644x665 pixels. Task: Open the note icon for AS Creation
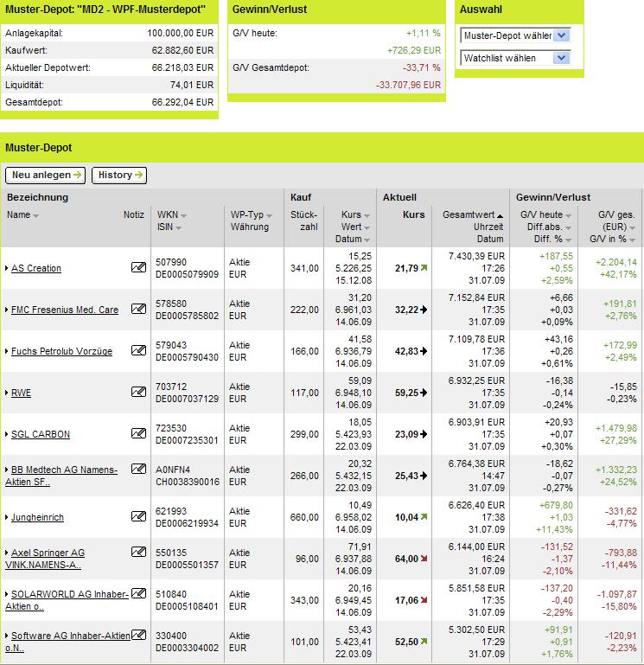138,267
